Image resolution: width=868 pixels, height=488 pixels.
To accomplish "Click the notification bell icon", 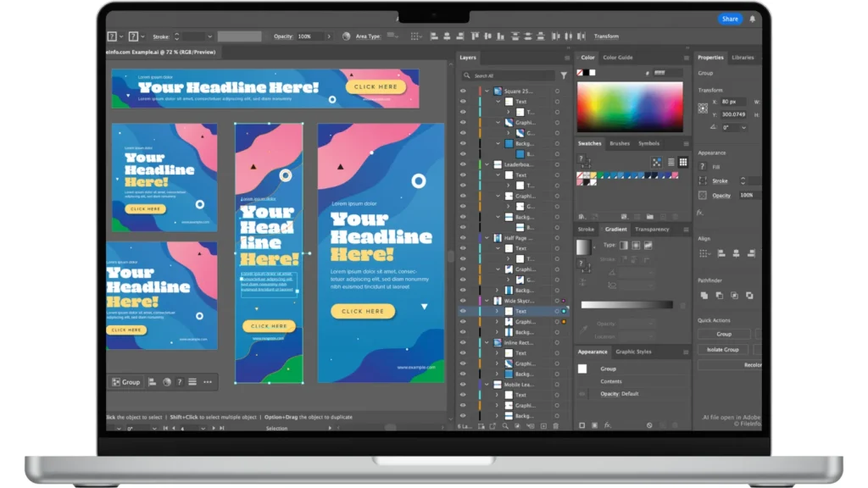I will tap(752, 19).
